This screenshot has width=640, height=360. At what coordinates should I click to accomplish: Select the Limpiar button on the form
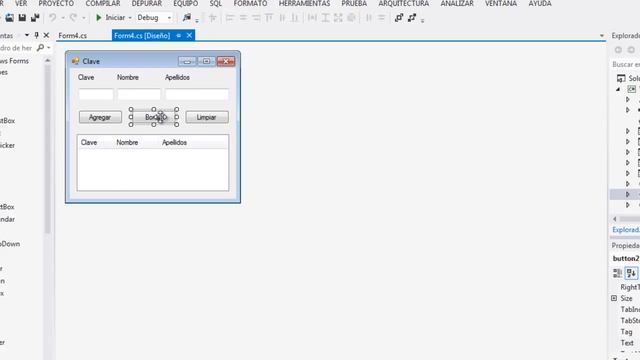click(207, 117)
